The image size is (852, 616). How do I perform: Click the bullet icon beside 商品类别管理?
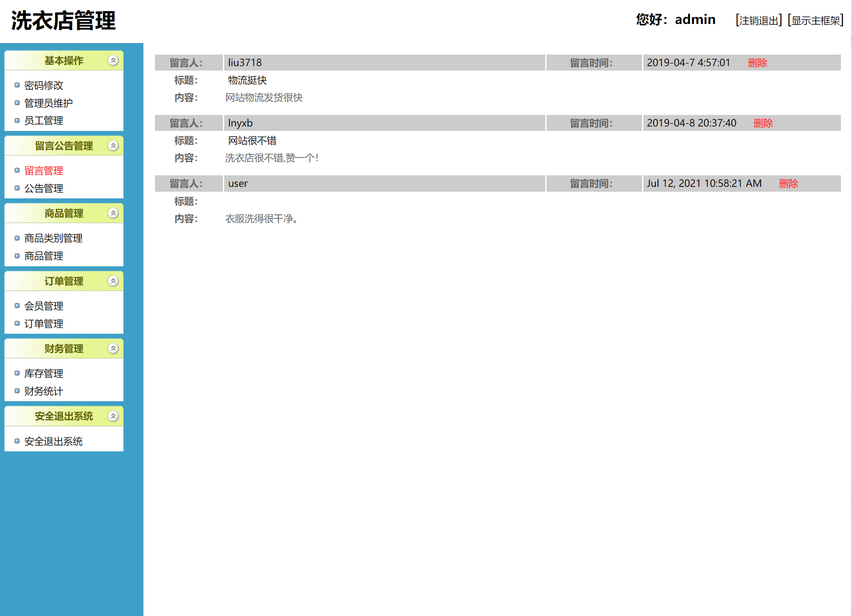(17, 238)
